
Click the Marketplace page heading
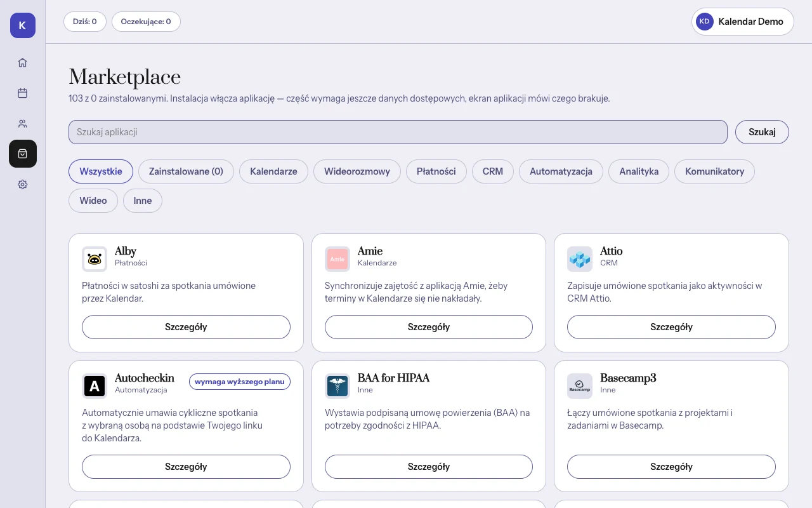click(124, 77)
